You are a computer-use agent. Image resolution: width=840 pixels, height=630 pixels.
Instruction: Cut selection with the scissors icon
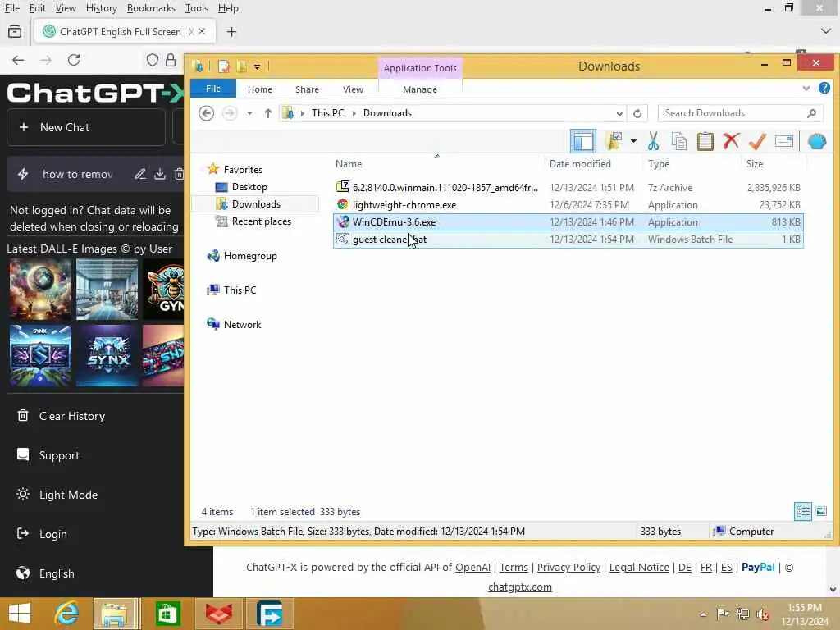point(653,141)
